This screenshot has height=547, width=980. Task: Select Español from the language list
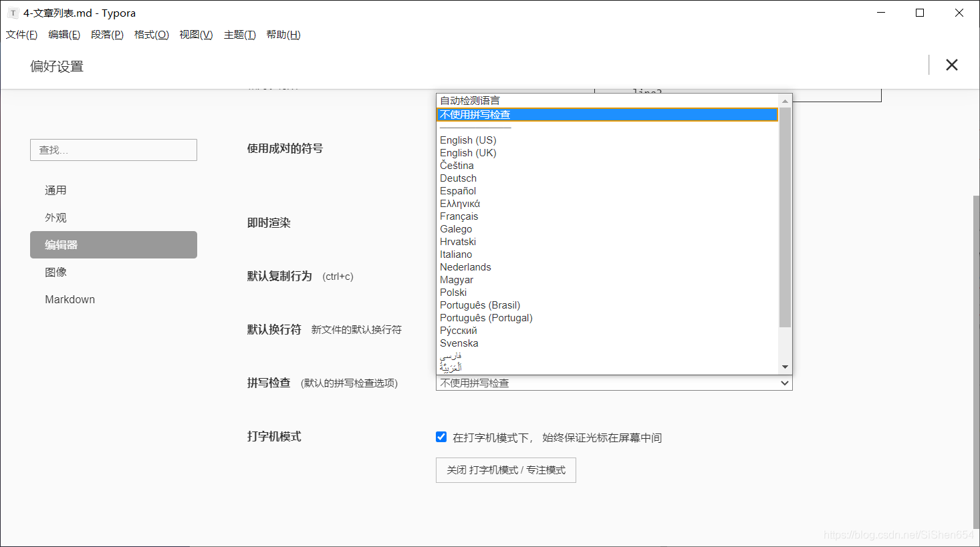pos(608,191)
